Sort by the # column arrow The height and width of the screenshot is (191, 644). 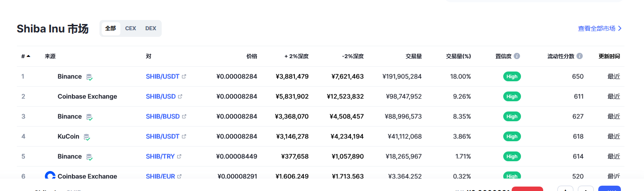(28, 56)
